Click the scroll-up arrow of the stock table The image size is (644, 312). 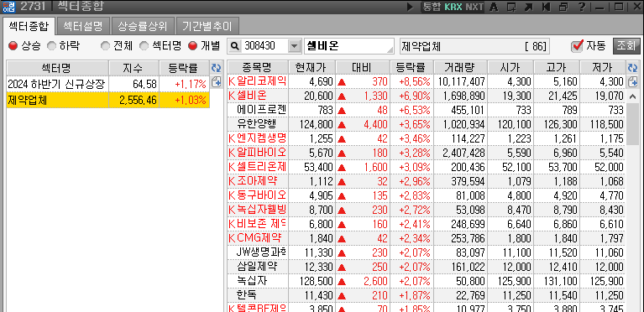(x=633, y=97)
